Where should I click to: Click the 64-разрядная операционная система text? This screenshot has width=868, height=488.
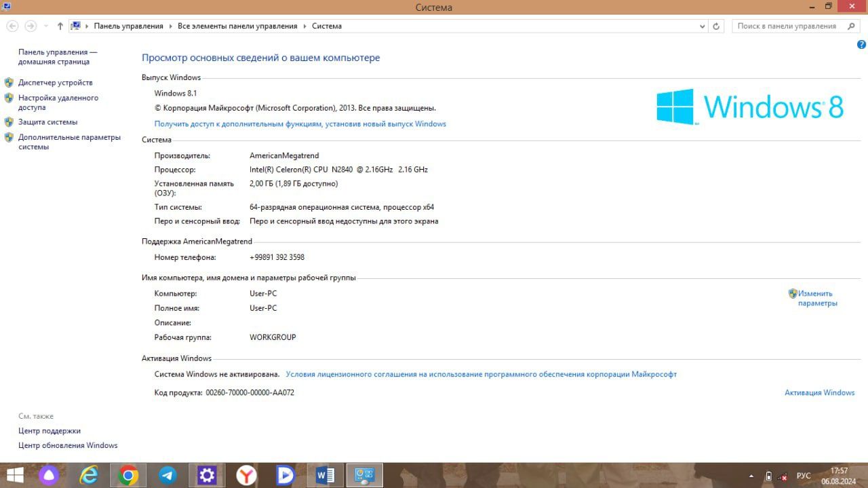342,208
